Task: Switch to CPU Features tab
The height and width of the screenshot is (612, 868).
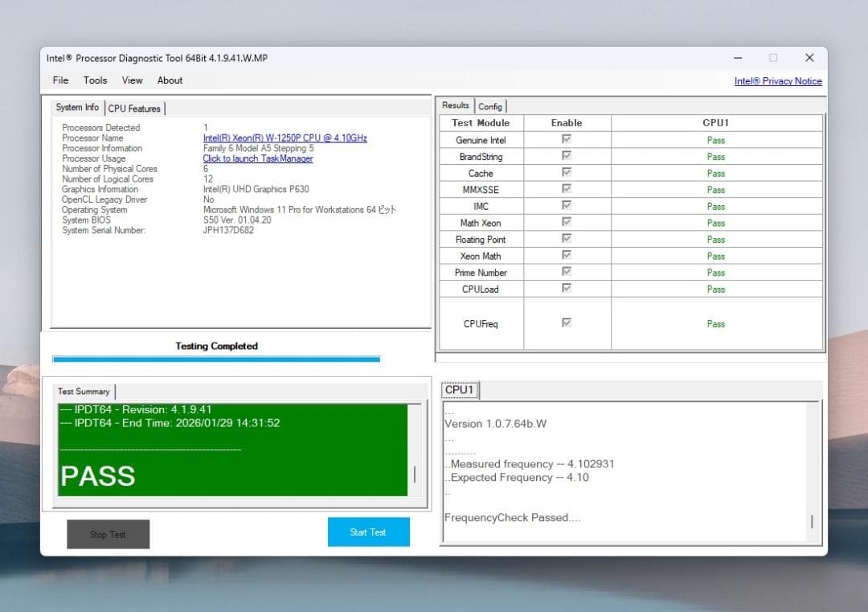Action: pyautogui.click(x=134, y=108)
